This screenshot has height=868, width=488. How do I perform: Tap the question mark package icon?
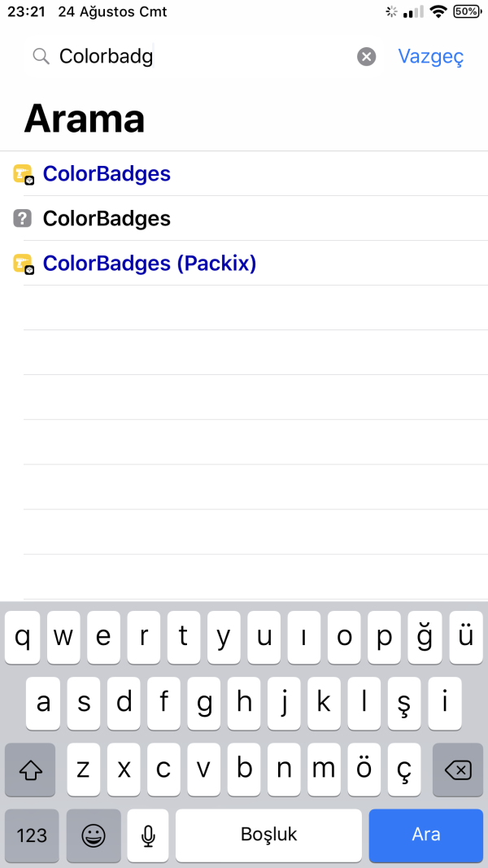(x=23, y=218)
